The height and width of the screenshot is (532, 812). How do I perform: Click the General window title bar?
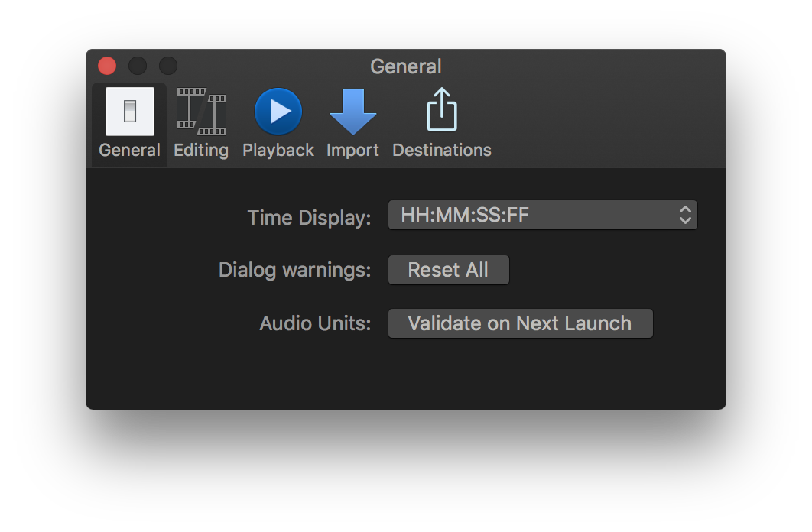(x=406, y=66)
